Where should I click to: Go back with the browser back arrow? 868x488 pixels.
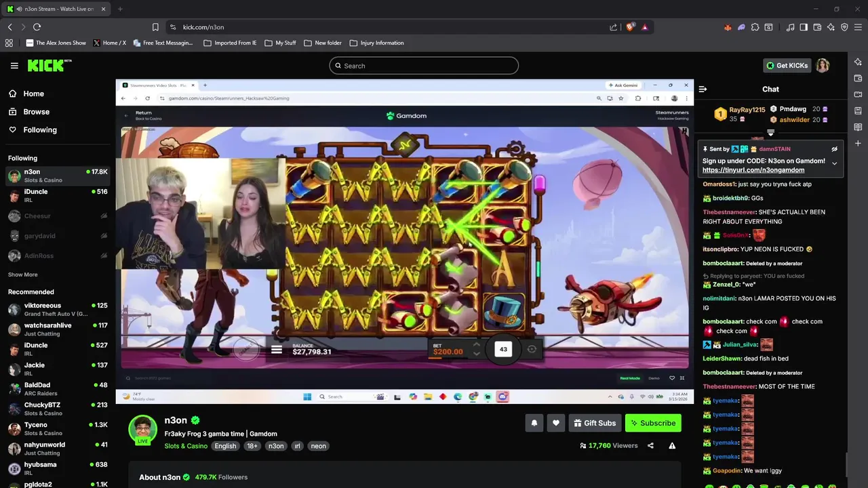click(x=9, y=27)
